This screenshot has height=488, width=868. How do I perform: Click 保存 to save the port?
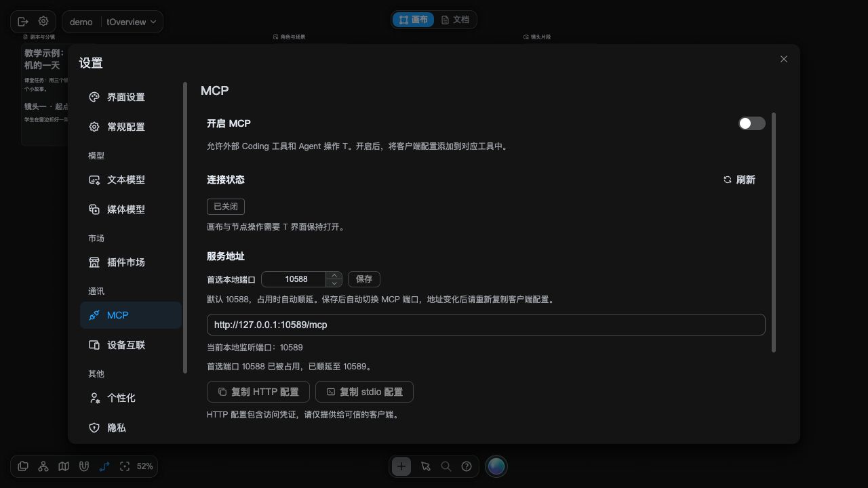[x=364, y=279]
